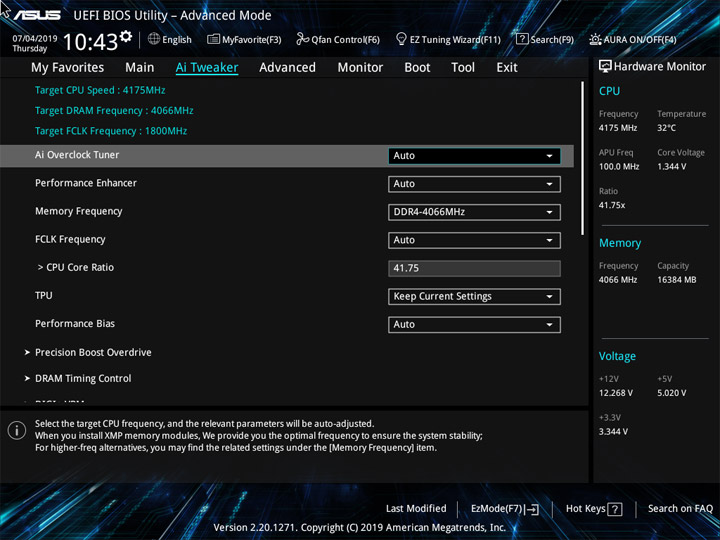Launch EZ Tuning Wizard(F11)
This screenshot has width=720, height=540.
pyautogui.click(x=455, y=40)
